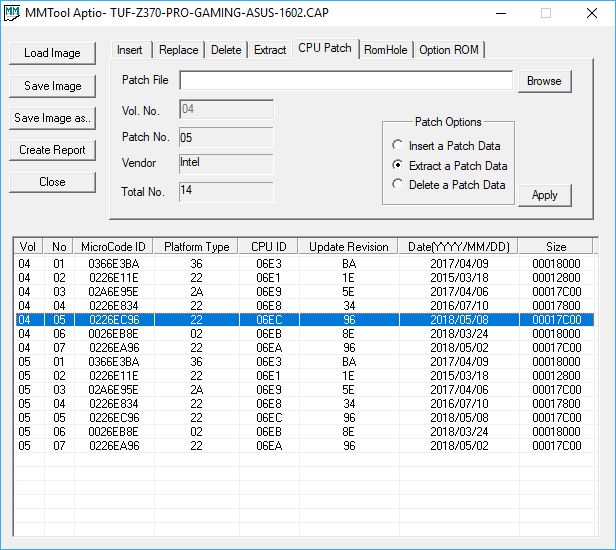Image resolution: width=616 pixels, height=550 pixels.
Task: Open the Delete tab
Action: click(226, 50)
